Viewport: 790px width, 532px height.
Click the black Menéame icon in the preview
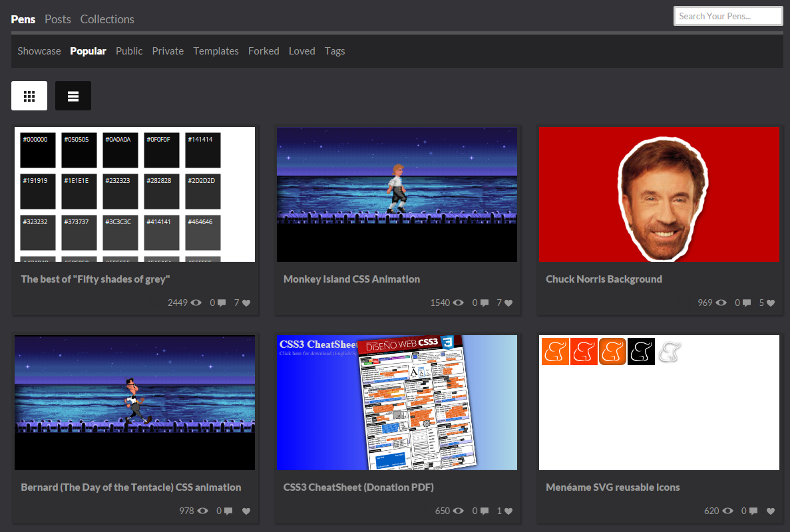[641, 351]
